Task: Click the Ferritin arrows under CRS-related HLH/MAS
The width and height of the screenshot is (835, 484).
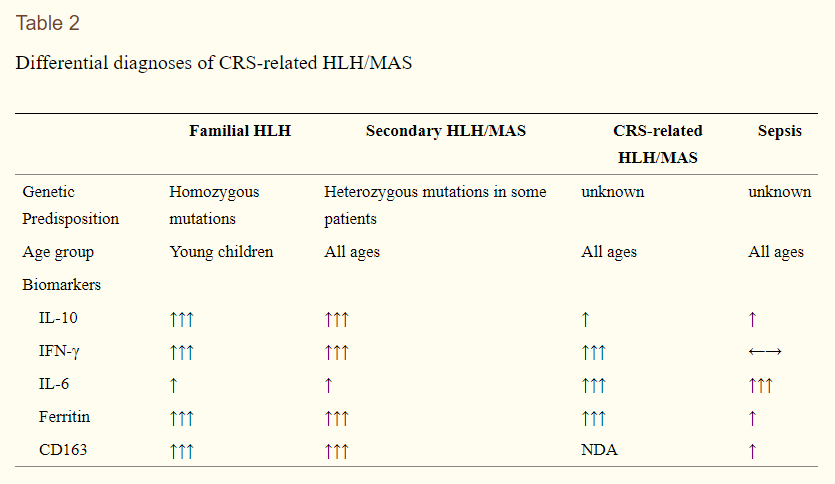Action: click(593, 417)
